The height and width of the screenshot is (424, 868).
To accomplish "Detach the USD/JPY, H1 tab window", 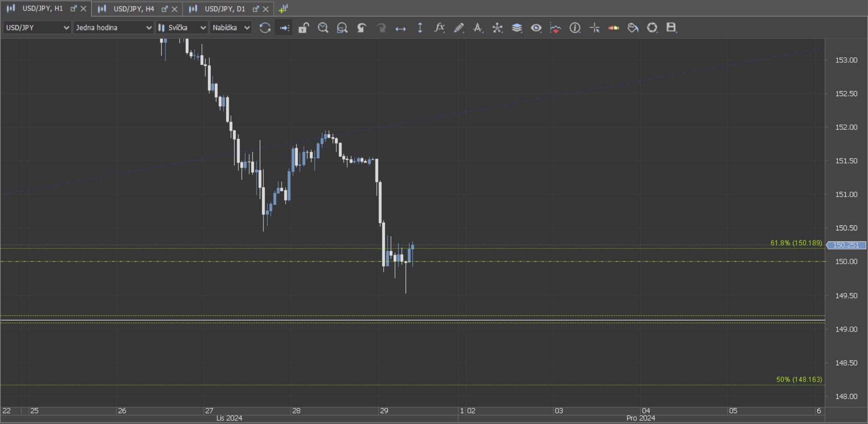I will point(73,9).
